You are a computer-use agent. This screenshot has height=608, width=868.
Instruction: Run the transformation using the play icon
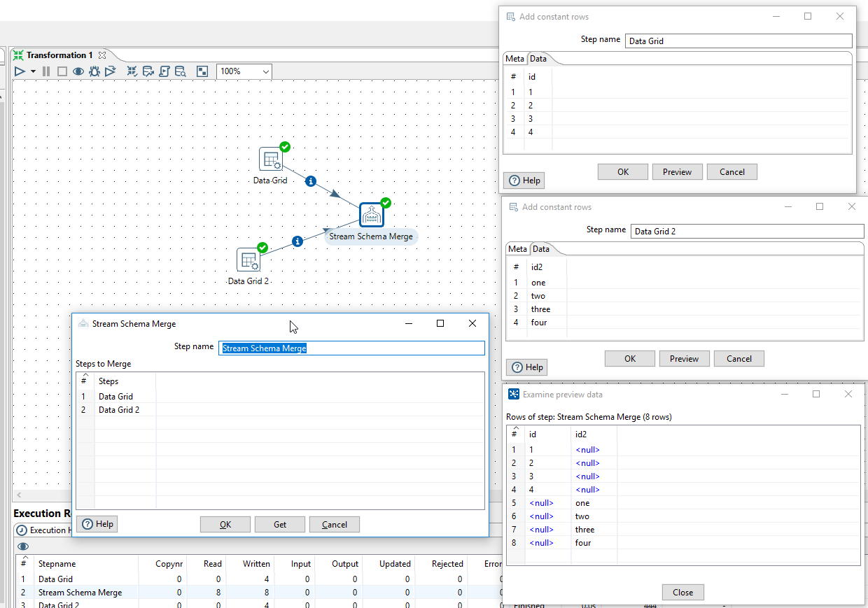click(x=19, y=71)
